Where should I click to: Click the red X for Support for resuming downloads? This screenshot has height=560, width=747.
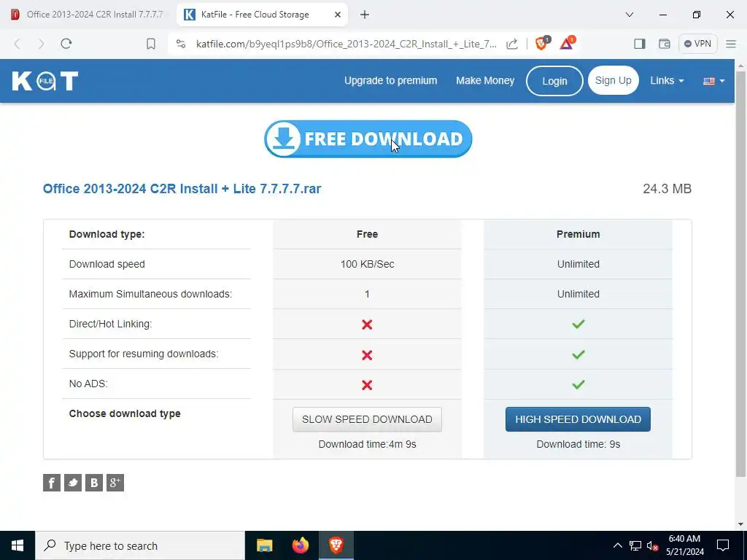coord(367,355)
